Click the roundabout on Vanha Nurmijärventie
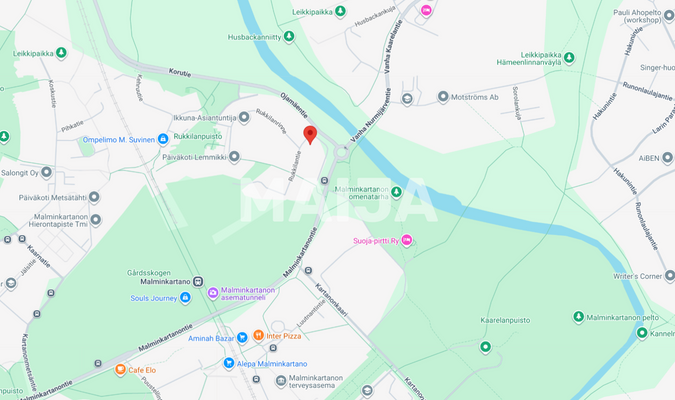Image resolution: width=675 pixels, height=400 pixels. point(342,152)
